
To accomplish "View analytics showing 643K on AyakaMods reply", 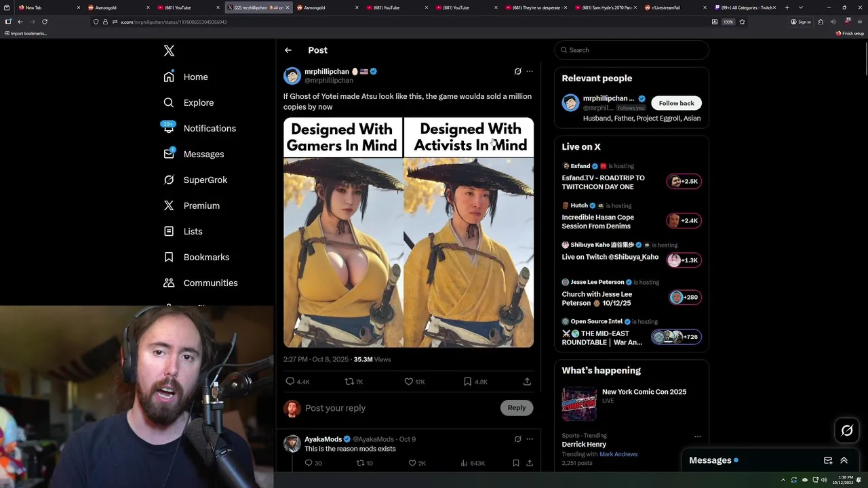I will [x=472, y=463].
